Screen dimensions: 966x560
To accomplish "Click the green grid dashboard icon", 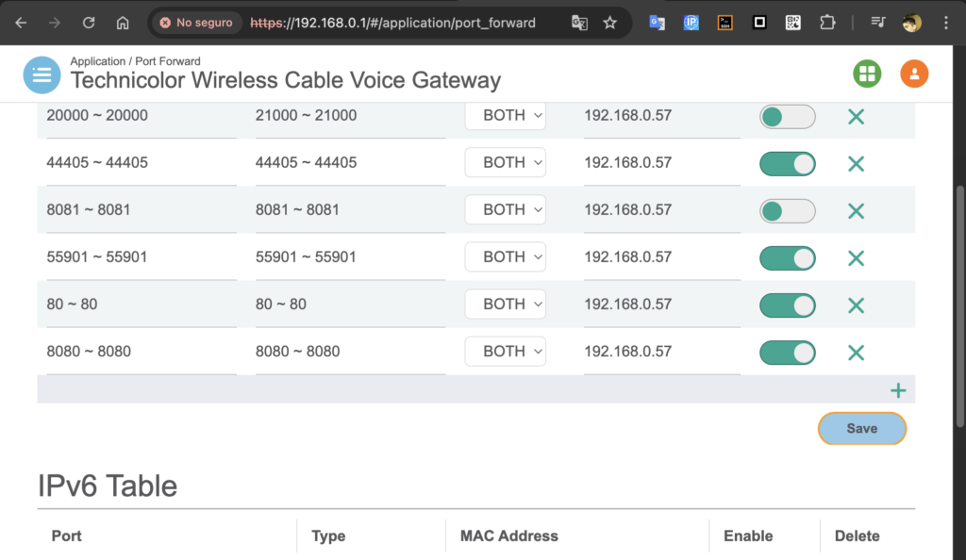I will click(867, 74).
